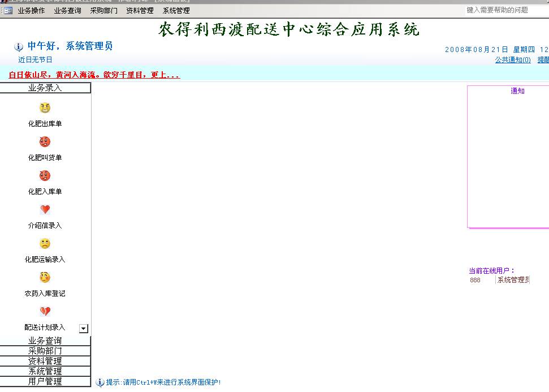549x392 pixels.
Task: Click the 近日无节日 holiday notice
Action: (35, 60)
